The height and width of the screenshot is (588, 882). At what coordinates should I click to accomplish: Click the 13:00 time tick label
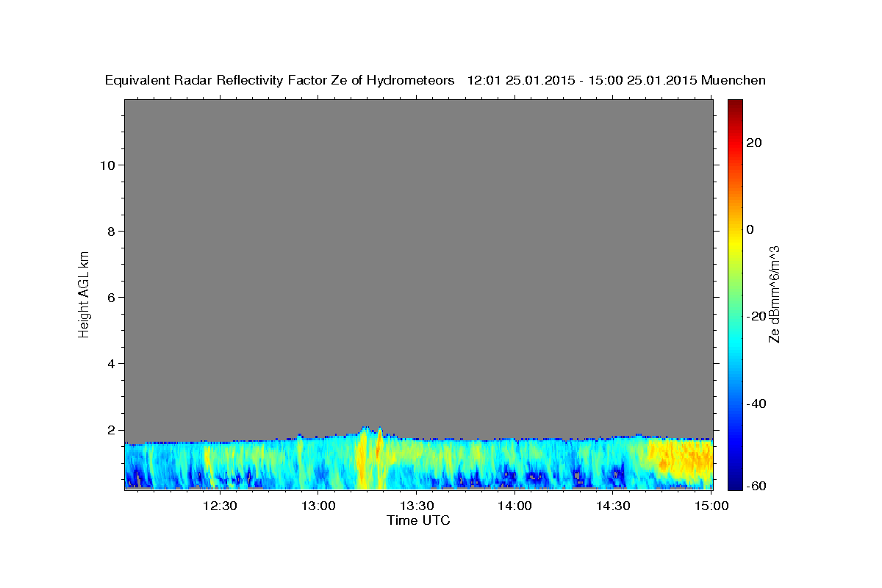click(318, 506)
